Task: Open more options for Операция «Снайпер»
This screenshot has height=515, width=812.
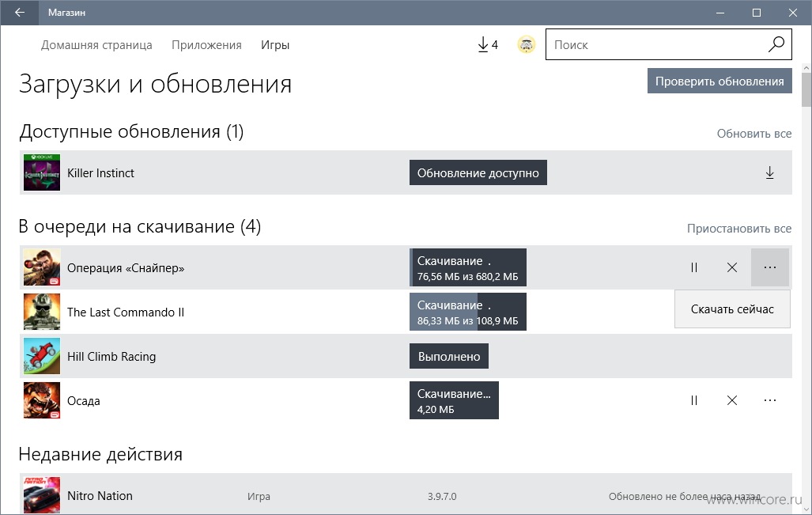Action: tap(769, 267)
